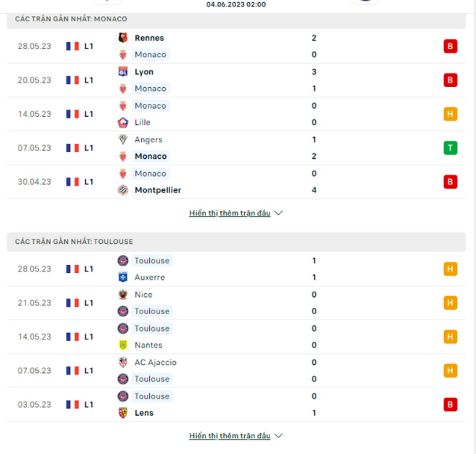Click the Montpellier team badge
Screen dimensions: 476x454
coord(124,190)
